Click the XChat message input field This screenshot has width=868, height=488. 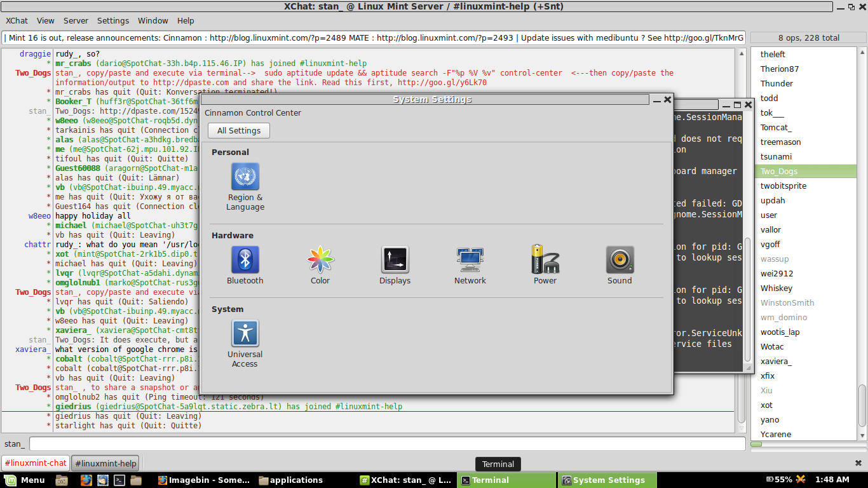[387, 444]
